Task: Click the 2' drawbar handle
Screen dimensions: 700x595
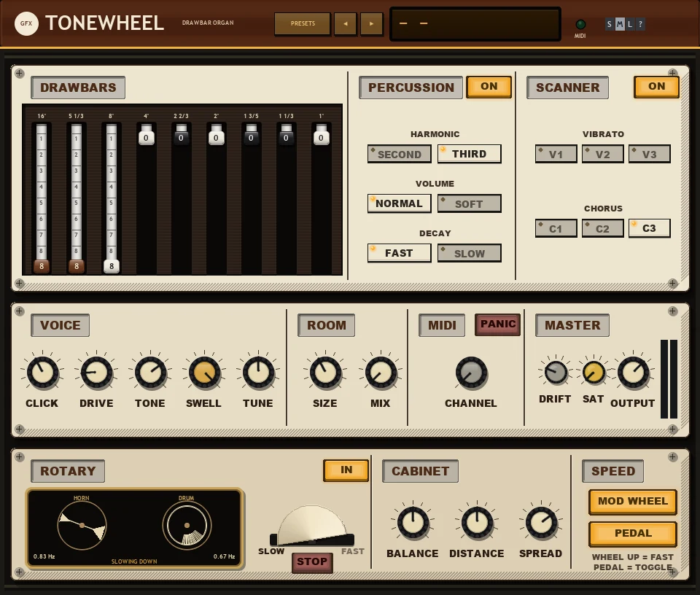Action: click(216, 138)
